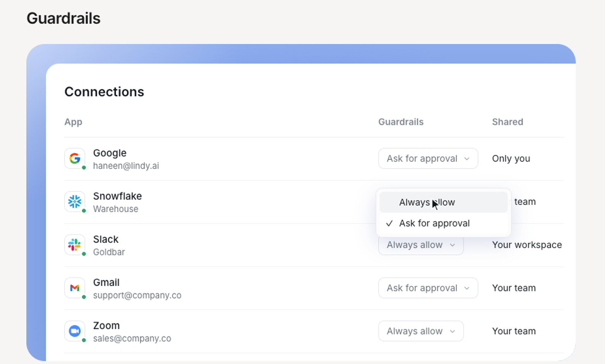
Task: Click the Zoom app icon
Action: (74, 331)
